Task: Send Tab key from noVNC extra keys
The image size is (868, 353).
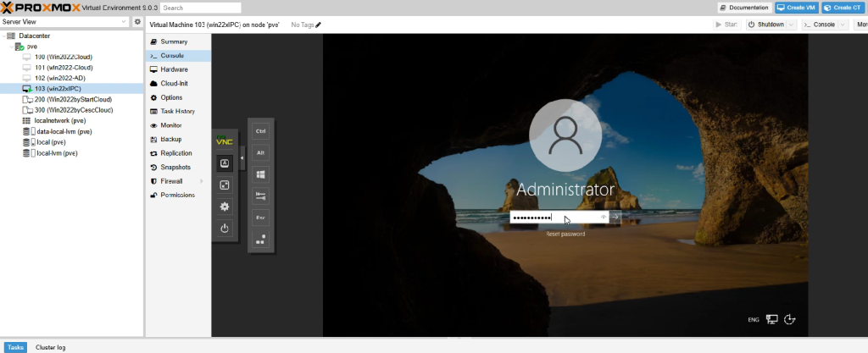Action: tap(261, 196)
